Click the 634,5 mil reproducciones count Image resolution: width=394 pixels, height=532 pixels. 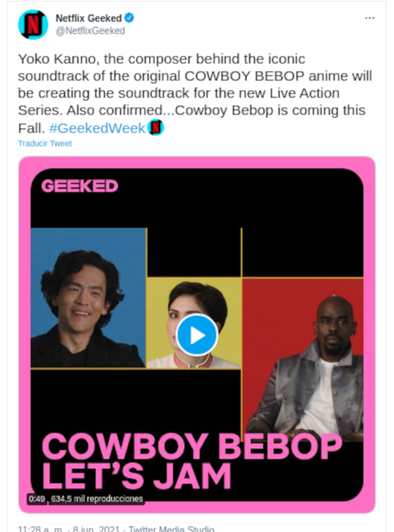[97, 499]
